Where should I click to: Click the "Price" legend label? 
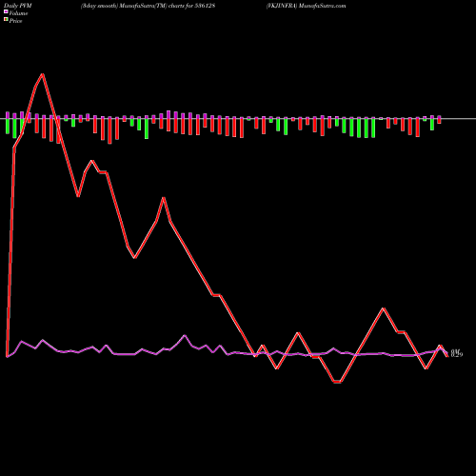tap(15, 21)
